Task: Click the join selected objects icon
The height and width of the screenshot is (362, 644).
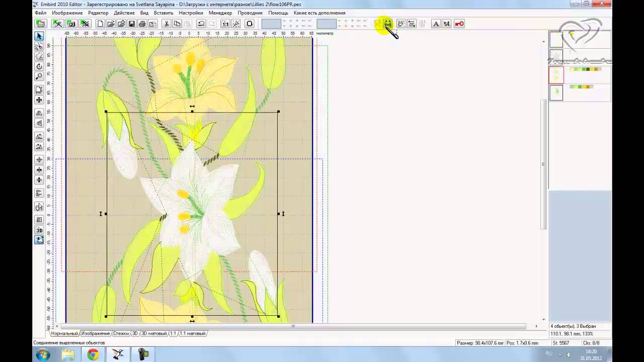Action: tap(388, 24)
